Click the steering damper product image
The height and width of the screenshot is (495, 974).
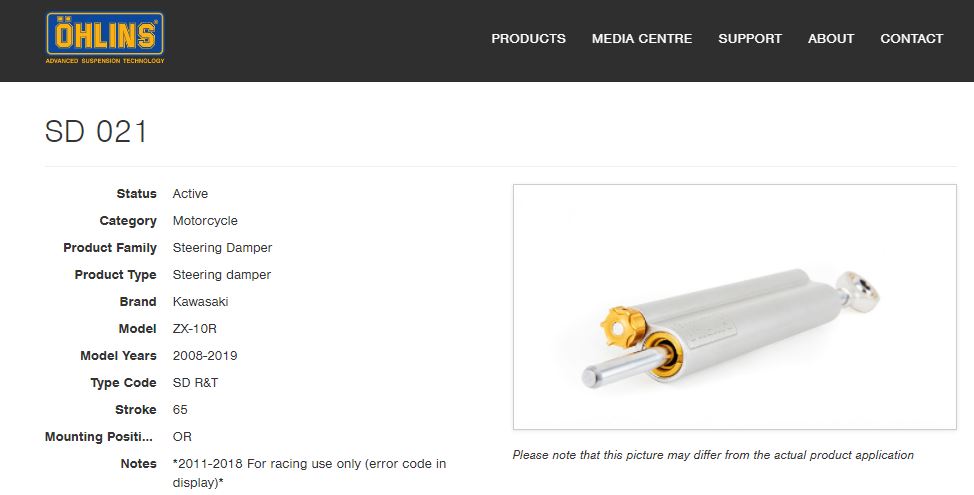tap(733, 307)
